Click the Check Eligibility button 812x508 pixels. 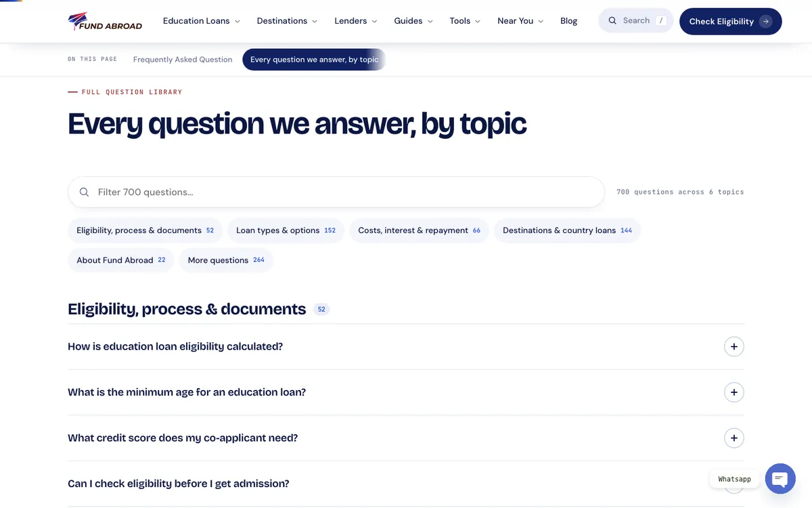point(731,22)
